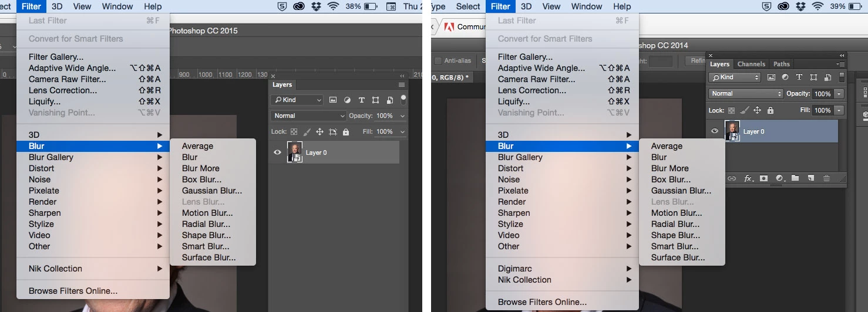The width and height of the screenshot is (868, 312).
Task: Lock image pixels brush icon in CC 2015 panel
Action: click(307, 132)
